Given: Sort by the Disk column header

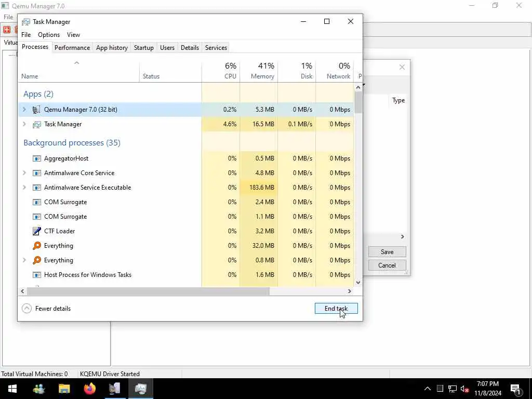Looking at the screenshot, I should pos(297,71).
